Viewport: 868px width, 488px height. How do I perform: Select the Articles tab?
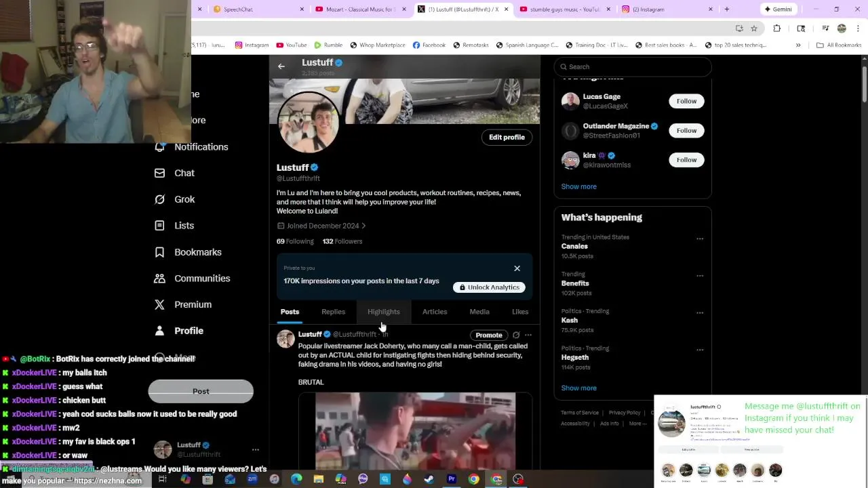point(435,312)
